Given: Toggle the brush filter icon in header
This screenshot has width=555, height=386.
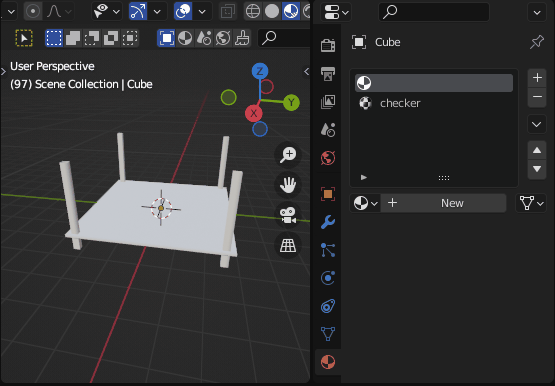Looking at the screenshot, I should coord(242,38).
